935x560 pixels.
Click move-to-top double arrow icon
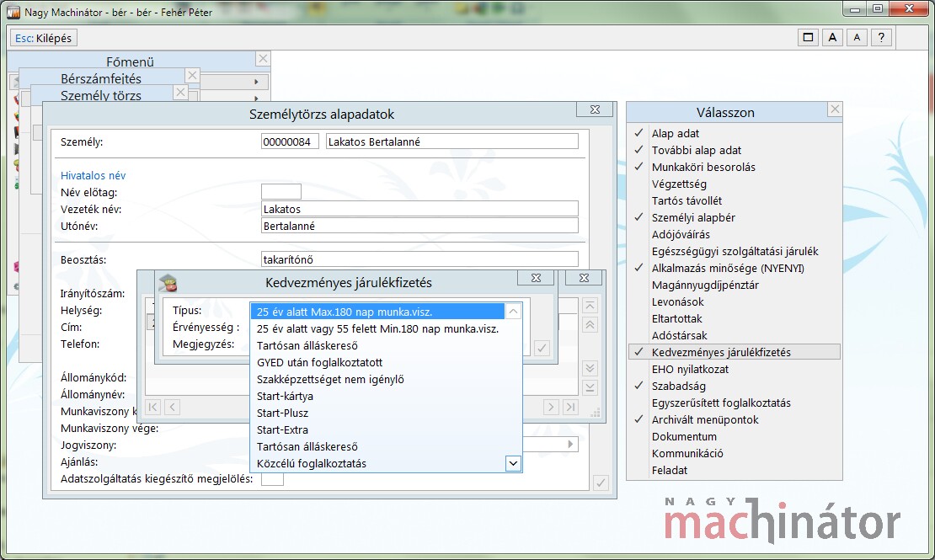(x=590, y=325)
